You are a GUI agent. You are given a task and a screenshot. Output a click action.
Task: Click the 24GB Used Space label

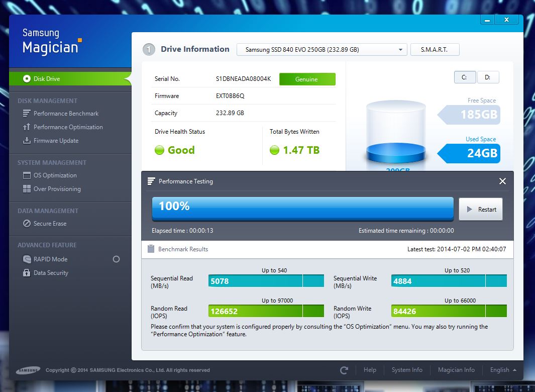coord(469,153)
